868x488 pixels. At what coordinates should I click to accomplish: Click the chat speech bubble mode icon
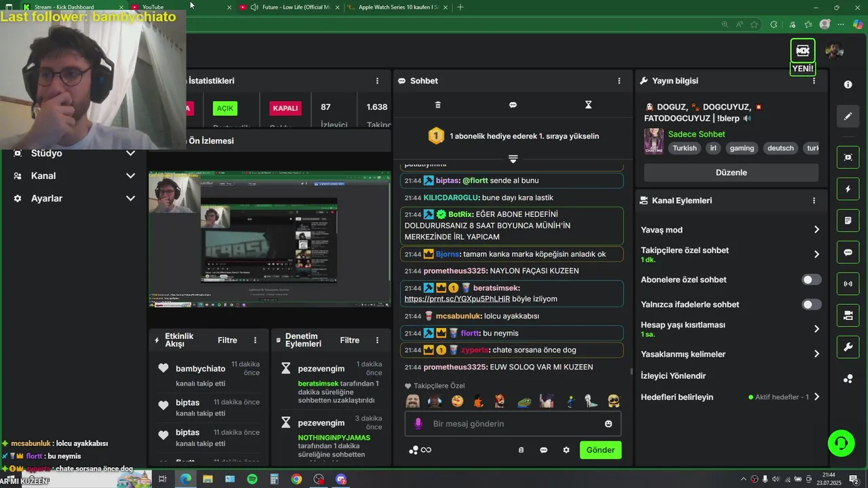(513, 105)
